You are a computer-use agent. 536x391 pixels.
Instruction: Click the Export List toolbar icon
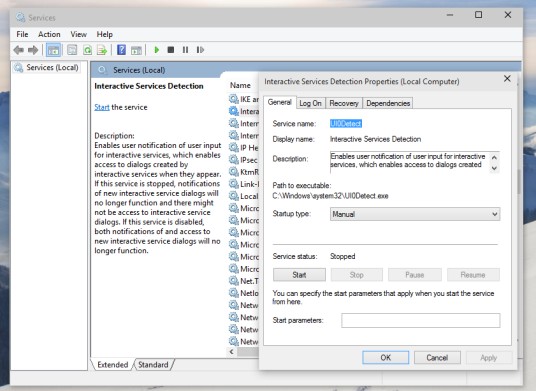[x=102, y=50]
